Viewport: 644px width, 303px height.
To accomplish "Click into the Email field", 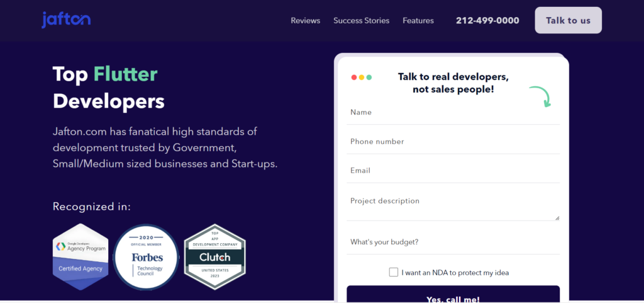I will [x=453, y=171].
